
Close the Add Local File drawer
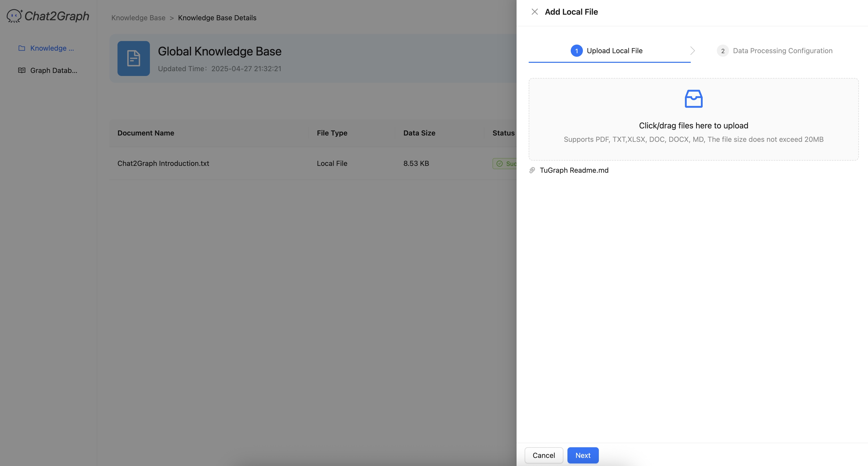point(535,12)
